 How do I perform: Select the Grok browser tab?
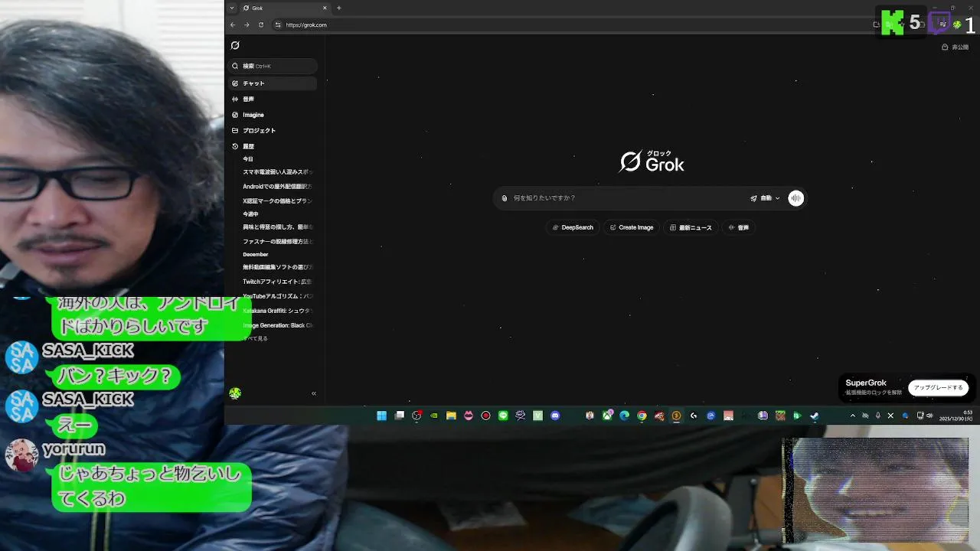pos(284,8)
